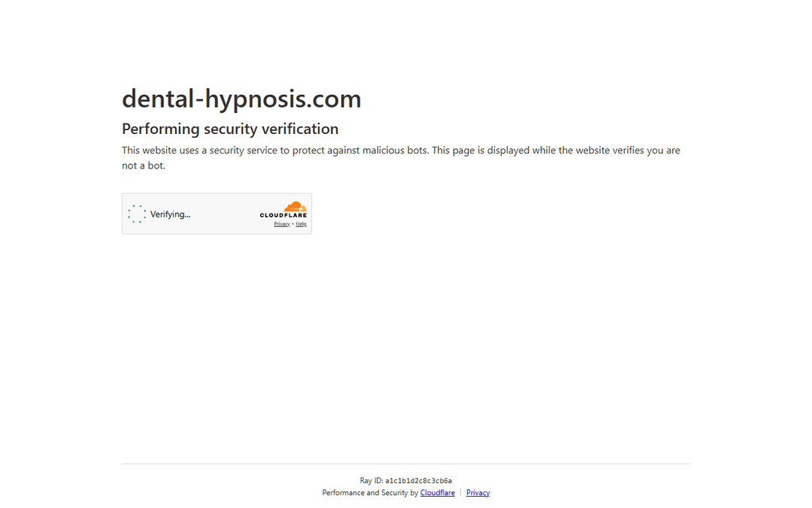This screenshot has width=812, height=508.
Task: Open the Privacy link inside verification widget
Action: (x=282, y=224)
